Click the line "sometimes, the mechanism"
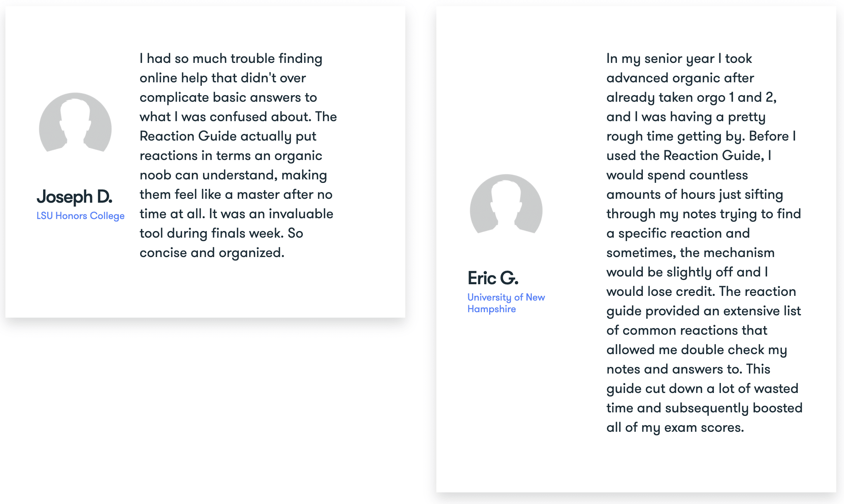The image size is (844, 504). coord(690,253)
